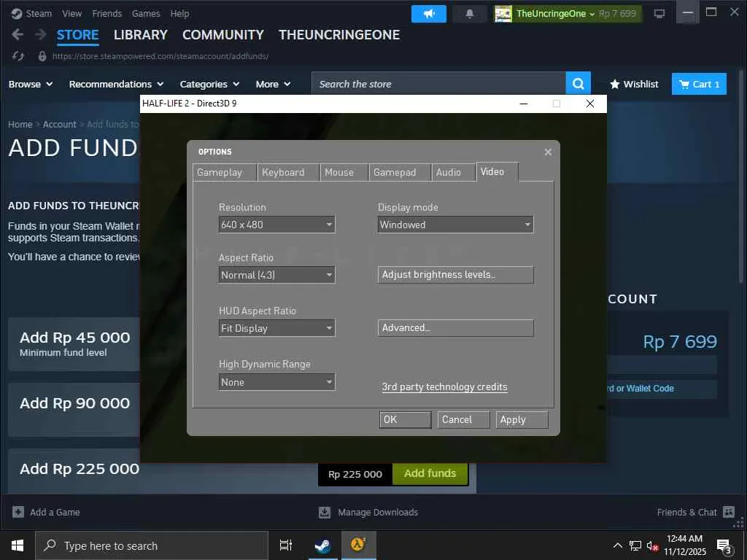This screenshot has height=560, width=747.
Task: Go forward with the Steam forward arrow
Action: [x=41, y=34]
